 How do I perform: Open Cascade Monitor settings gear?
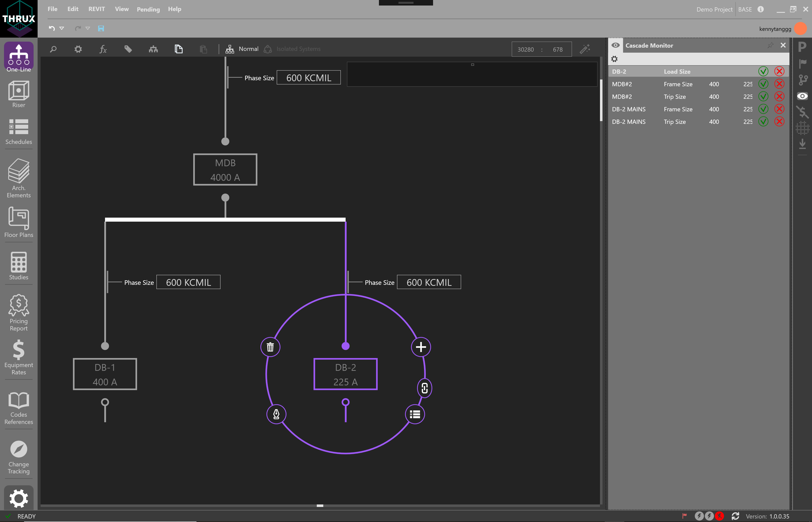pos(615,59)
